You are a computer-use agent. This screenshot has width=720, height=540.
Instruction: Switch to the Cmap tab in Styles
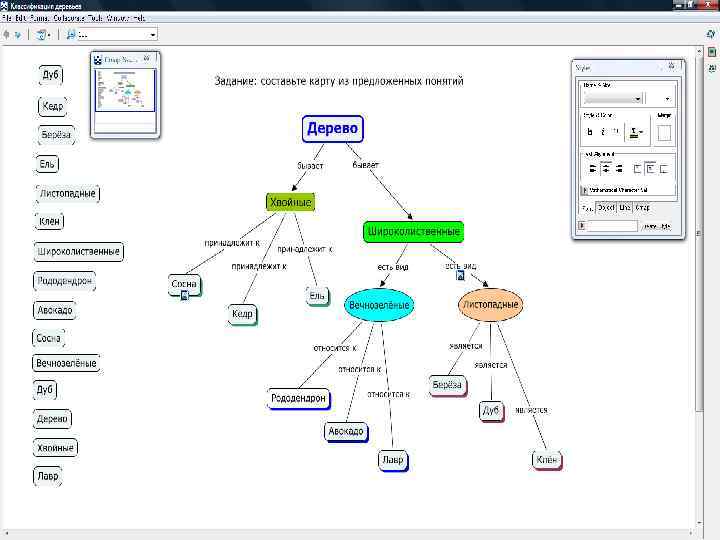[642, 208]
